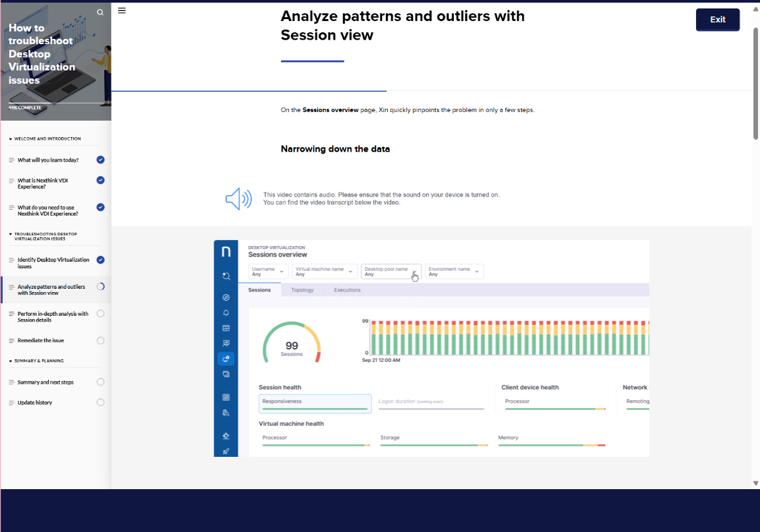
Task: Open the alerts bell icon
Action: point(226,313)
